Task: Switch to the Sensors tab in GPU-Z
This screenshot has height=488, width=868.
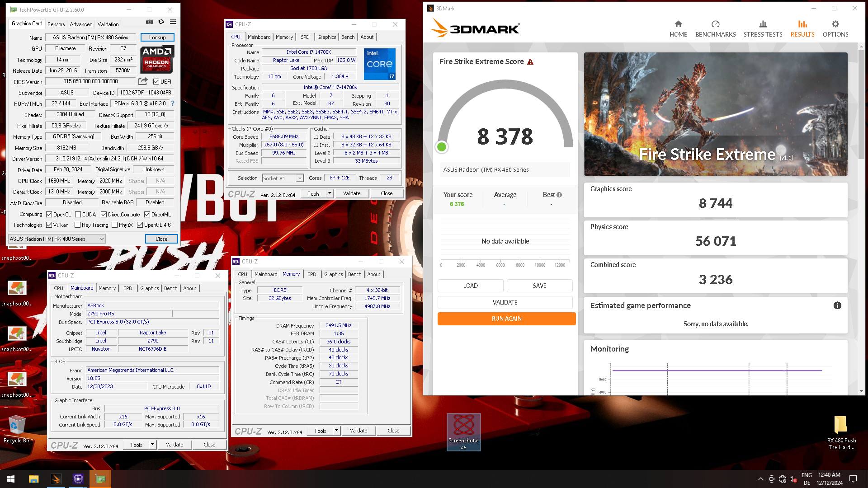Action: (x=56, y=24)
